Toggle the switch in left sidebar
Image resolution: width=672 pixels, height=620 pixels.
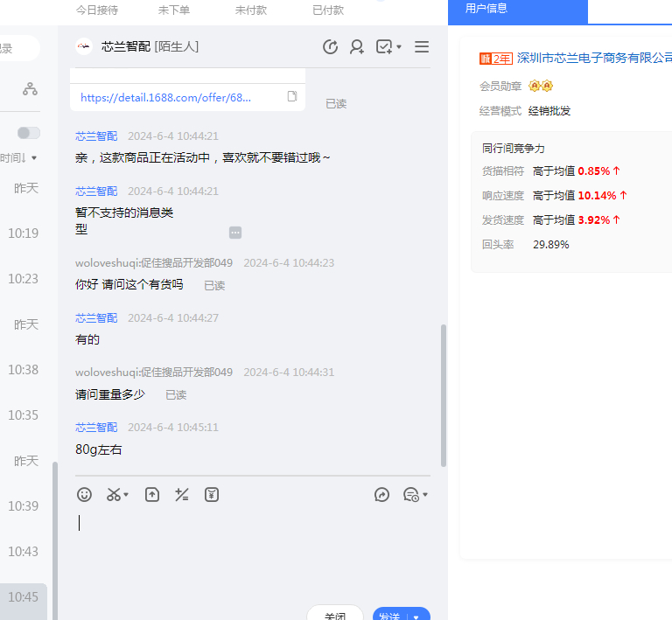[x=29, y=133]
